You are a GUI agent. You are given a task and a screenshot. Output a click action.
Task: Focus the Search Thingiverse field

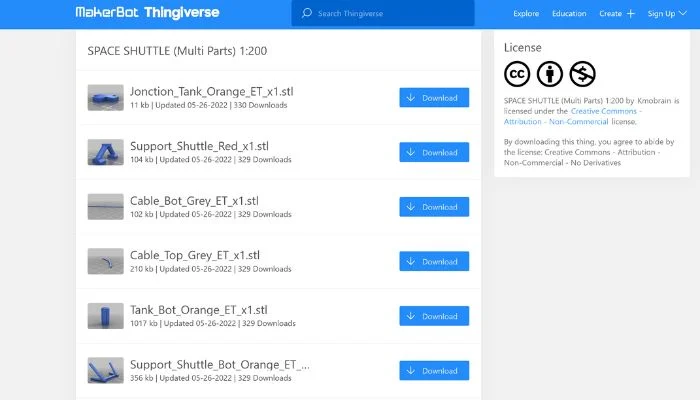pyautogui.click(x=383, y=13)
